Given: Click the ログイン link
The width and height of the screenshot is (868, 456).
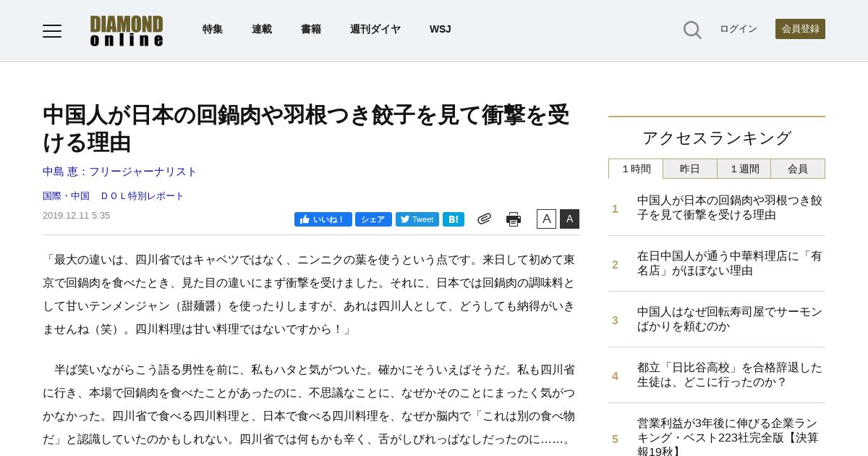Looking at the screenshot, I should coord(739,29).
